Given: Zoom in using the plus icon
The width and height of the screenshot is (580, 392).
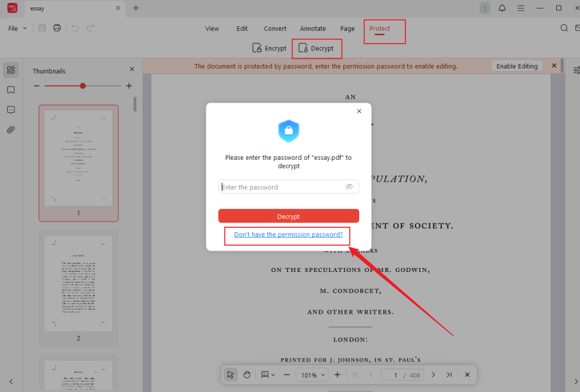Looking at the screenshot, I should (337, 374).
